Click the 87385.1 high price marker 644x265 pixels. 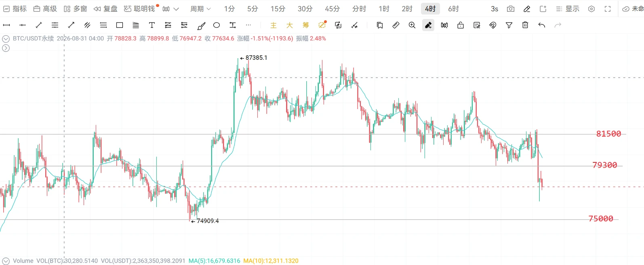pyautogui.click(x=254, y=58)
